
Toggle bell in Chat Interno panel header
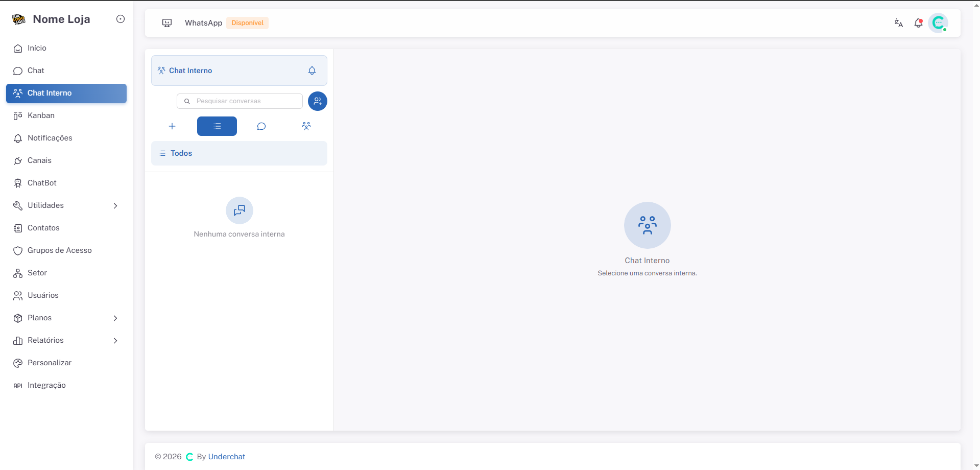pyautogui.click(x=312, y=70)
